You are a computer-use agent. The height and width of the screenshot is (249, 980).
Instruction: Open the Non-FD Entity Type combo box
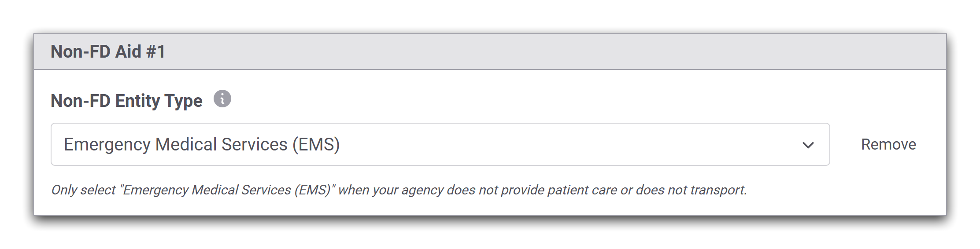pos(440,145)
